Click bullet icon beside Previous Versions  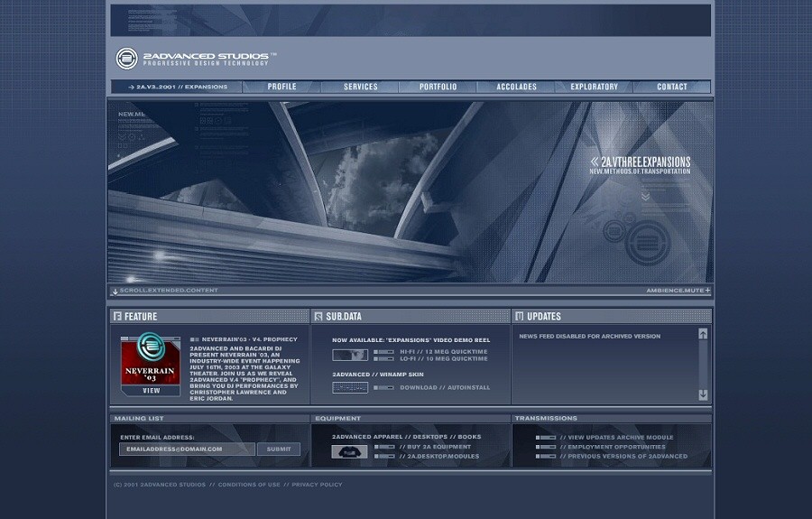[x=545, y=457]
